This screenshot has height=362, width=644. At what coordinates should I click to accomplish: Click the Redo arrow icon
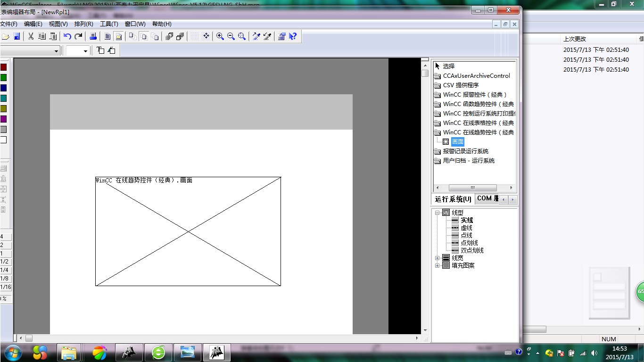click(78, 36)
